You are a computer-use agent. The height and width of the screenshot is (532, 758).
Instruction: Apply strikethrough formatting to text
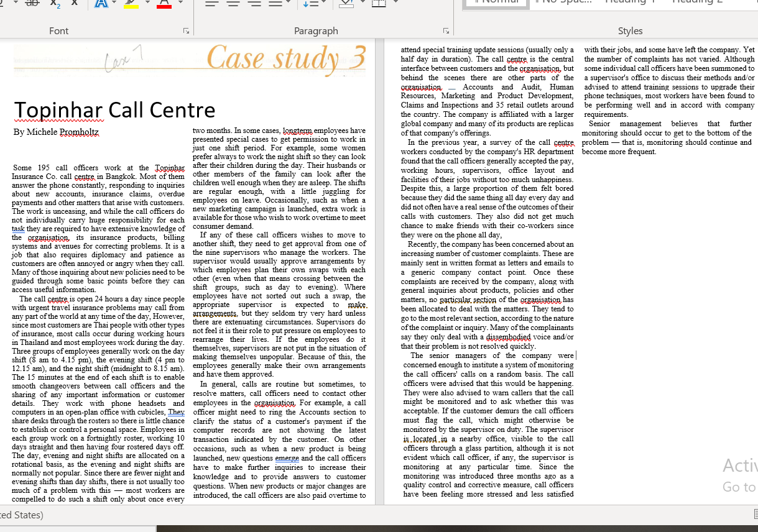pos(32,3)
